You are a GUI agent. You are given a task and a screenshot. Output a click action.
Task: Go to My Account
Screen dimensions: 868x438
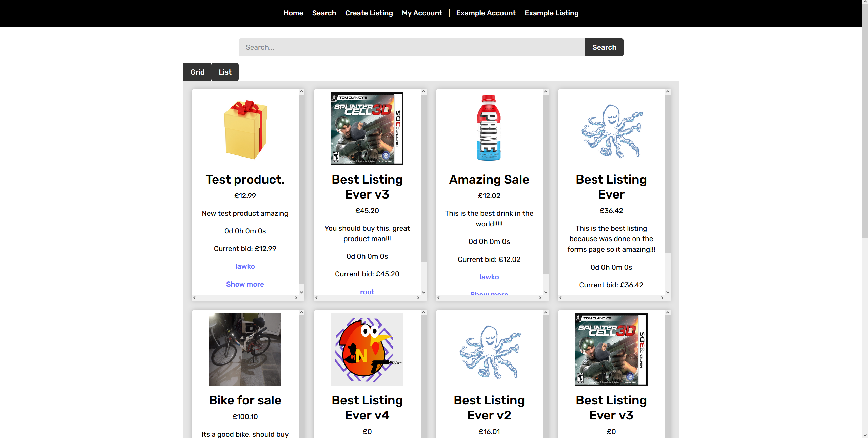click(x=422, y=13)
